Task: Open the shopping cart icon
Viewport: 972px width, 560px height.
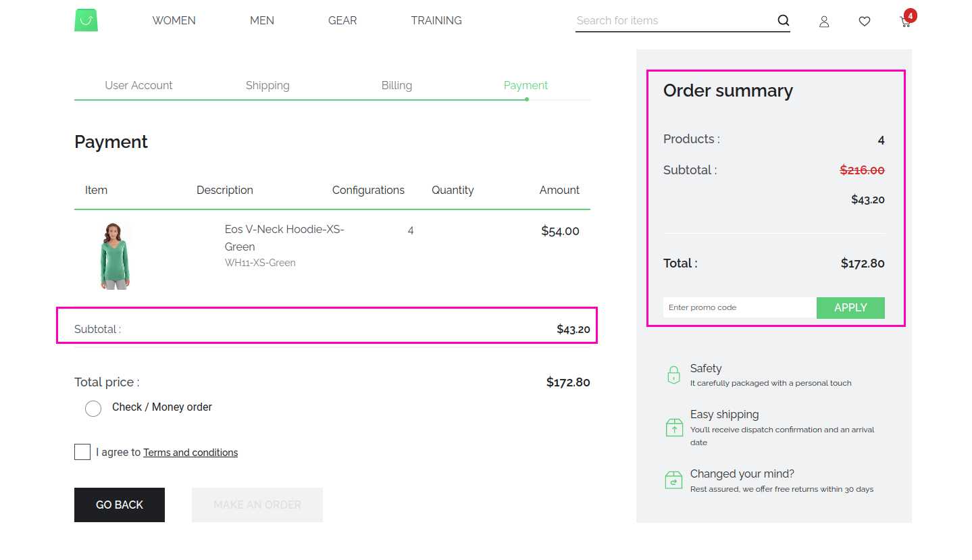Action: pos(904,22)
